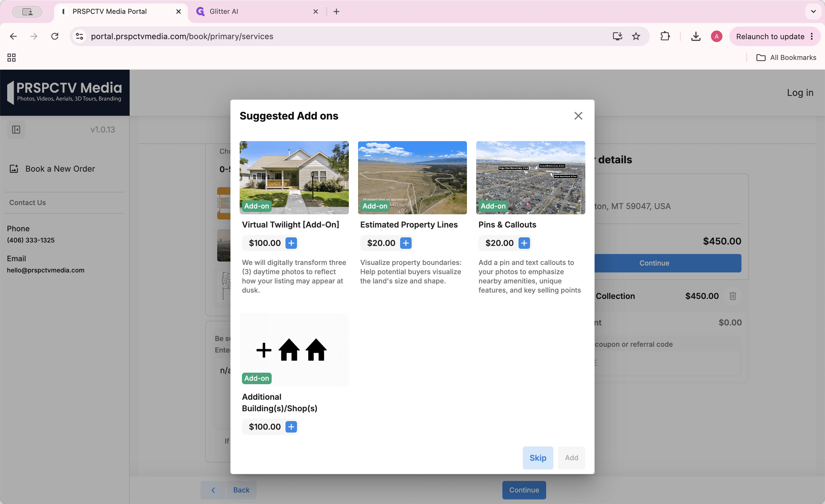Go forward in browser history
825x504 pixels.
tap(34, 36)
